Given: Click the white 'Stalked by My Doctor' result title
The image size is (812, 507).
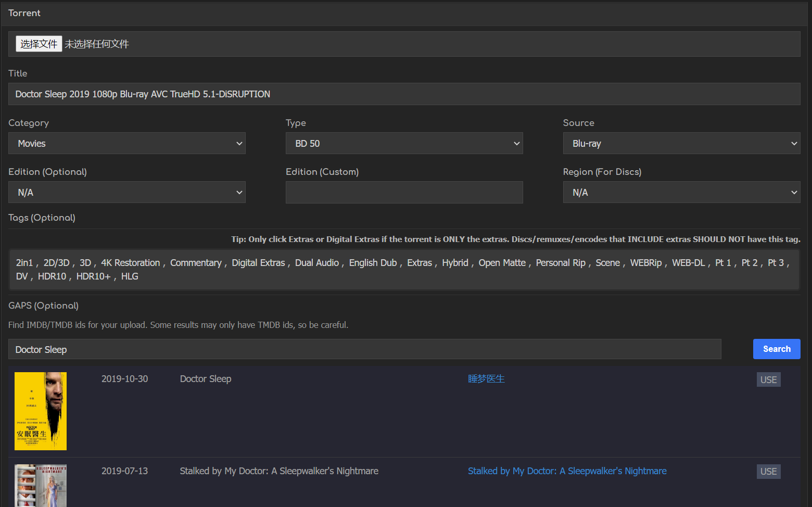Looking at the screenshot, I should pyautogui.click(x=279, y=471).
